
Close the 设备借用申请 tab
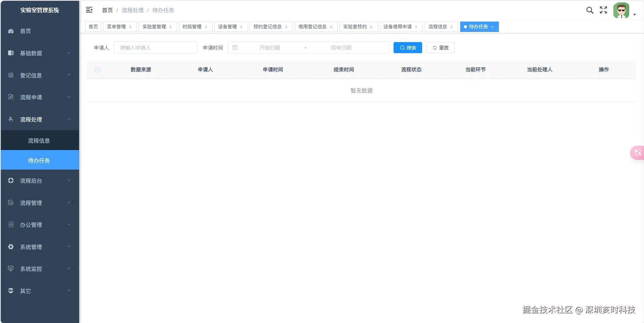(x=416, y=27)
